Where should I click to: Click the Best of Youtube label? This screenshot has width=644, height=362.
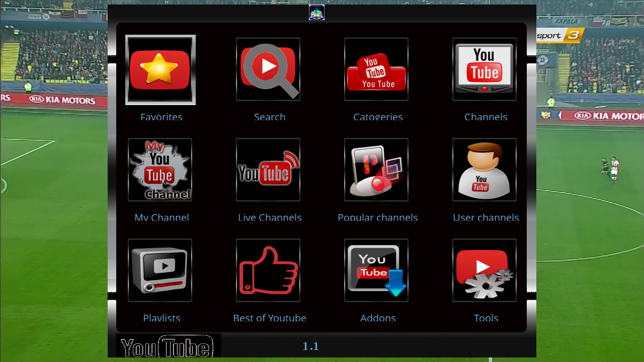(270, 318)
